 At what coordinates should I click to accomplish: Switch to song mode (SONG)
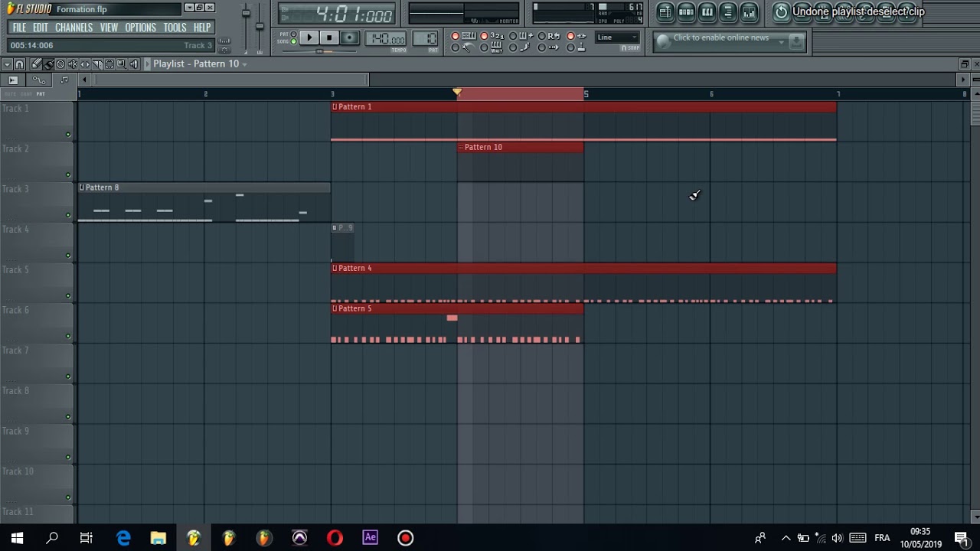[293, 41]
